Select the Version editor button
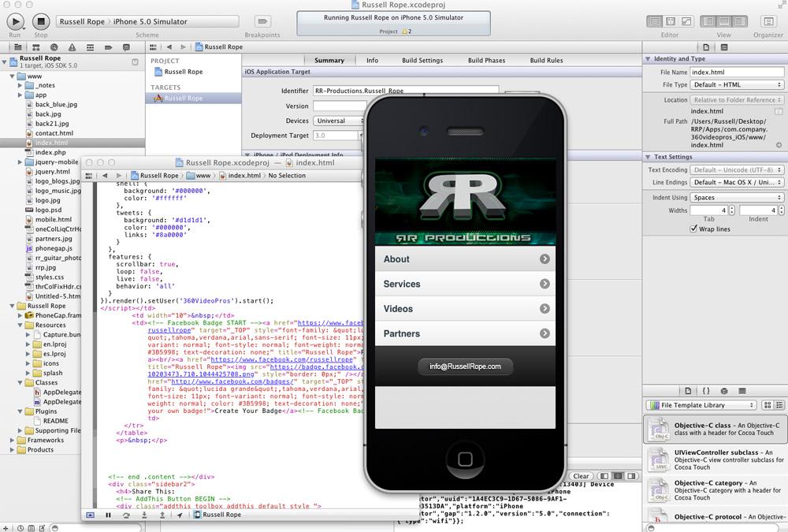Screen dimensions: 788x532 [x=686, y=21]
